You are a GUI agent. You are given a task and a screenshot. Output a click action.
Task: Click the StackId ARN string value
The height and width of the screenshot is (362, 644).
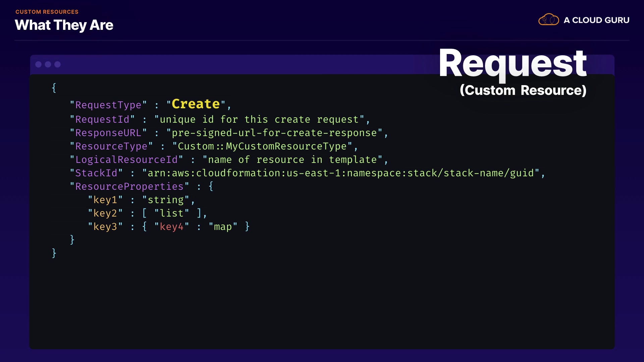coord(340,173)
